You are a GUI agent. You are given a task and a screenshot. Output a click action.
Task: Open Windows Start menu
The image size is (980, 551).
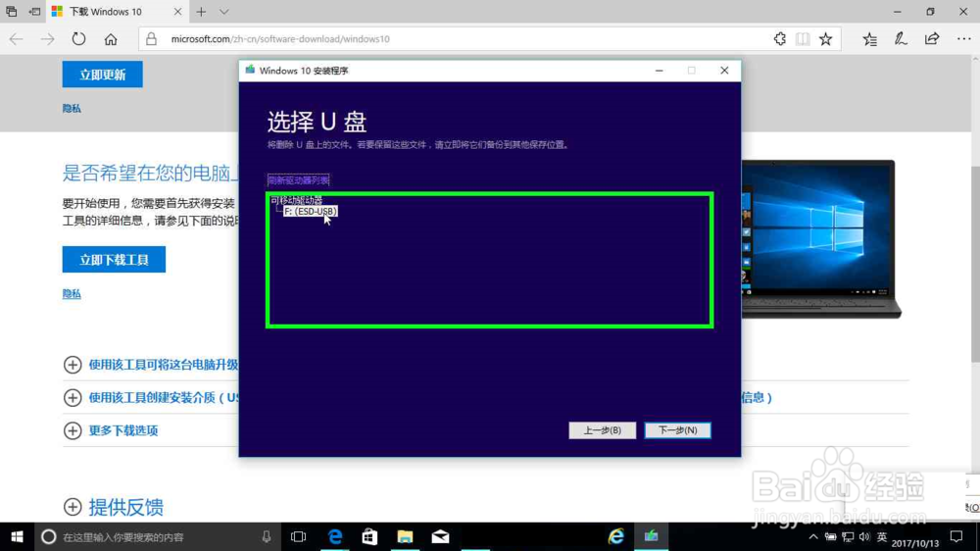point(17,536)
